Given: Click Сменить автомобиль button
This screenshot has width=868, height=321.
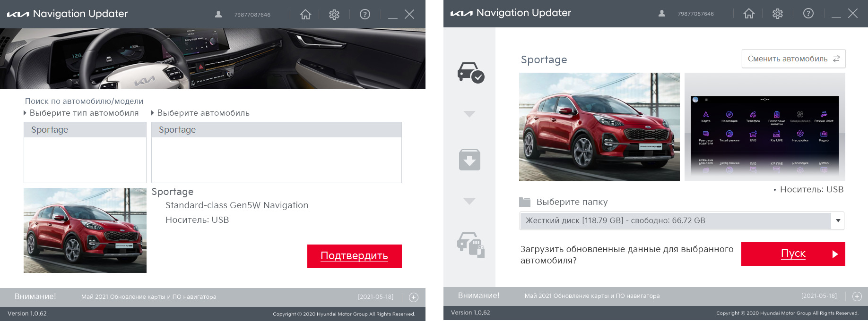Looking at the screenshot, I should [794, 59].
